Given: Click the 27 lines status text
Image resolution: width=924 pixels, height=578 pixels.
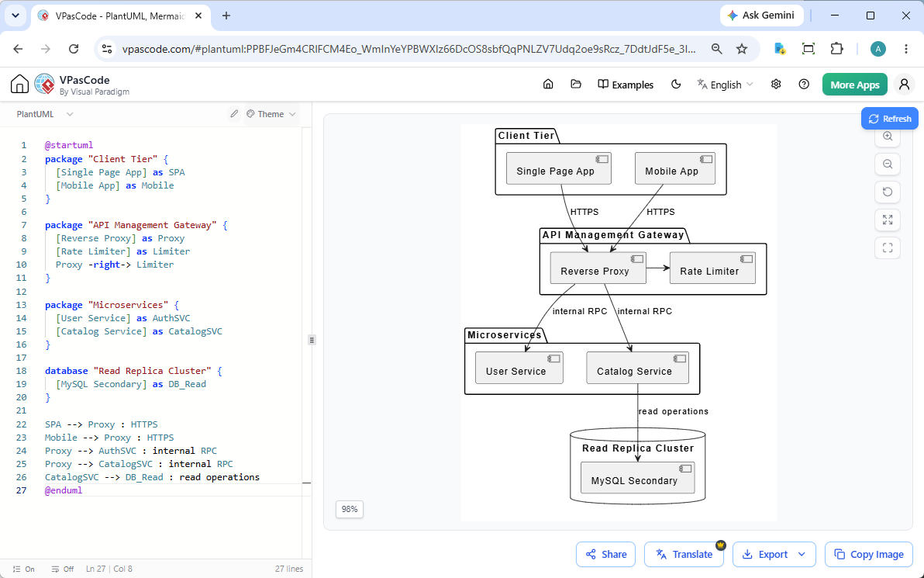Looking at the screenshot, I should point(288,569).
